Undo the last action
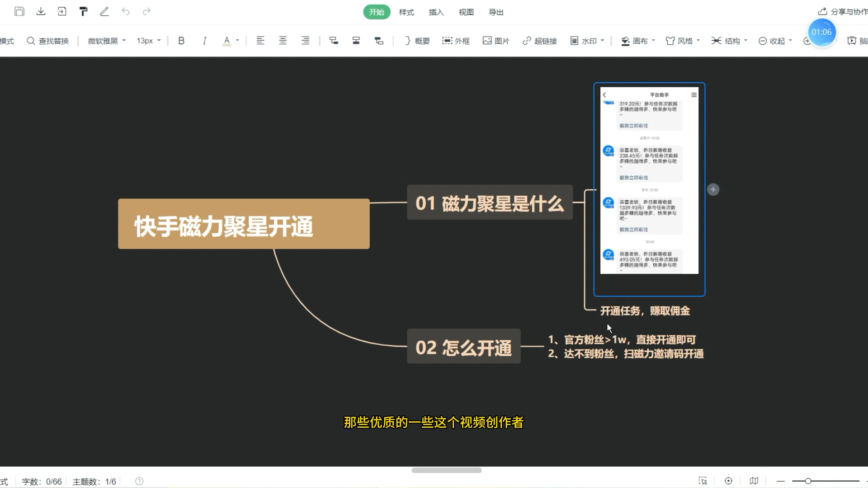 [x=126, y=11]
